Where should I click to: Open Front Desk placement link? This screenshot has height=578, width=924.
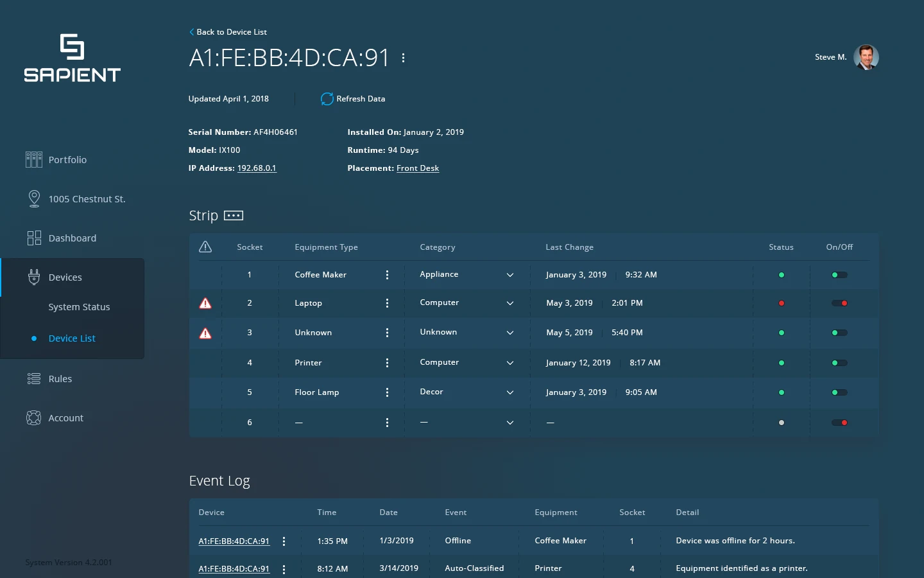418,168
